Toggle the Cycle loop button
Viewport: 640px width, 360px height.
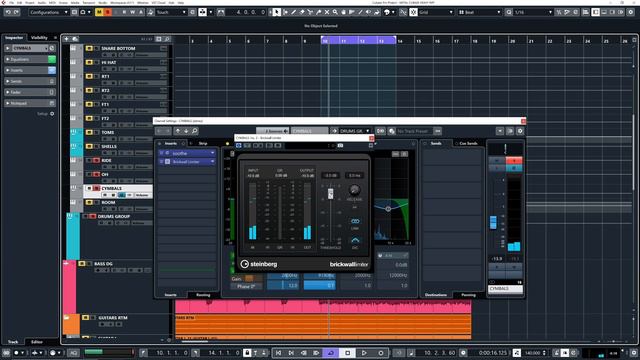click(x=331, y=353)
